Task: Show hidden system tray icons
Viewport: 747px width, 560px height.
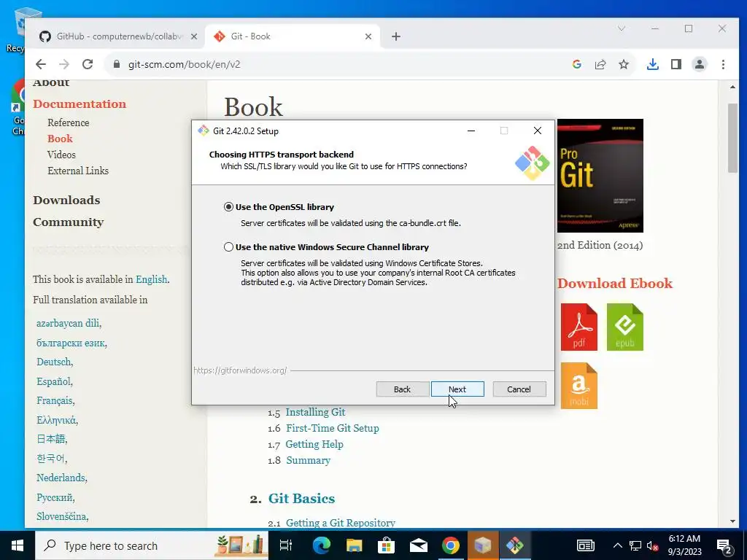Action: tap(617, 545)
